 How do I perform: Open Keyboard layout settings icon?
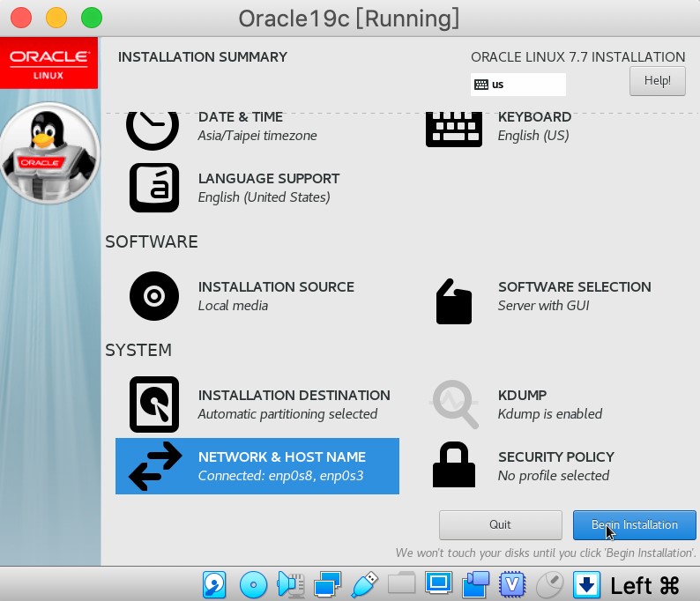tap(454, 130)
